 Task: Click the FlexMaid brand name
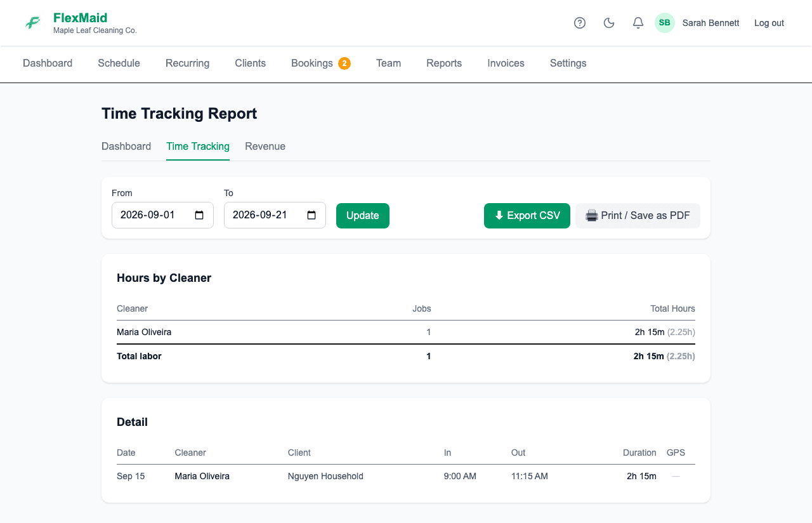click(x=80, y=18)
